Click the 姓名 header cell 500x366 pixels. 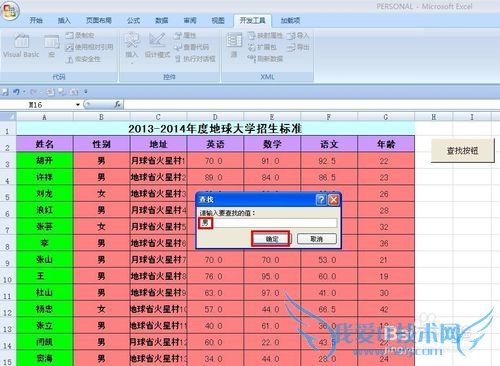pos(45,144)
